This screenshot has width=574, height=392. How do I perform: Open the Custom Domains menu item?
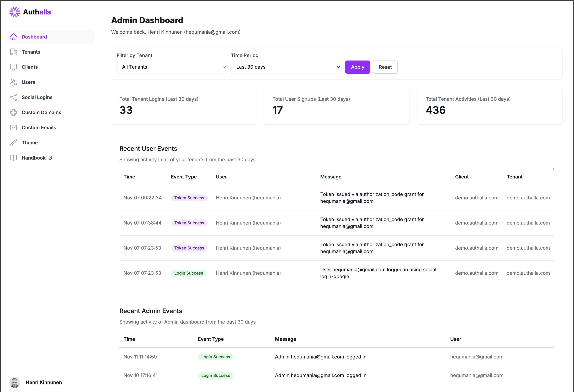[41, 112]
